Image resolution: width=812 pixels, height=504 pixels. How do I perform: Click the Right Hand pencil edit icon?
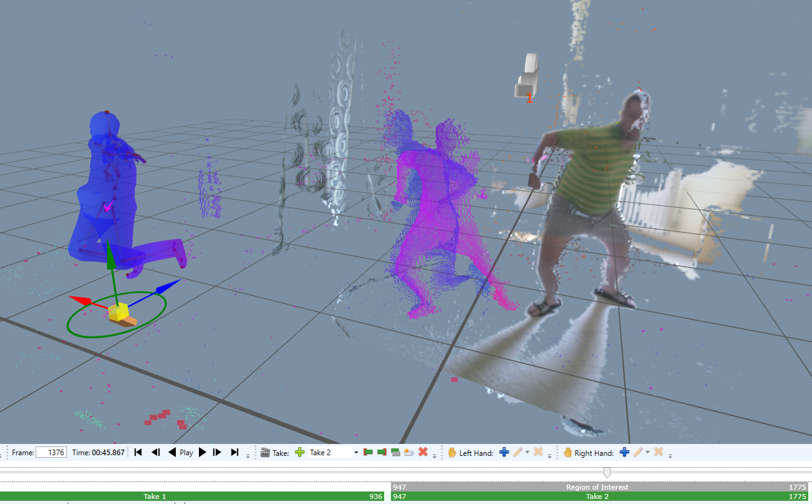point(637,452)
